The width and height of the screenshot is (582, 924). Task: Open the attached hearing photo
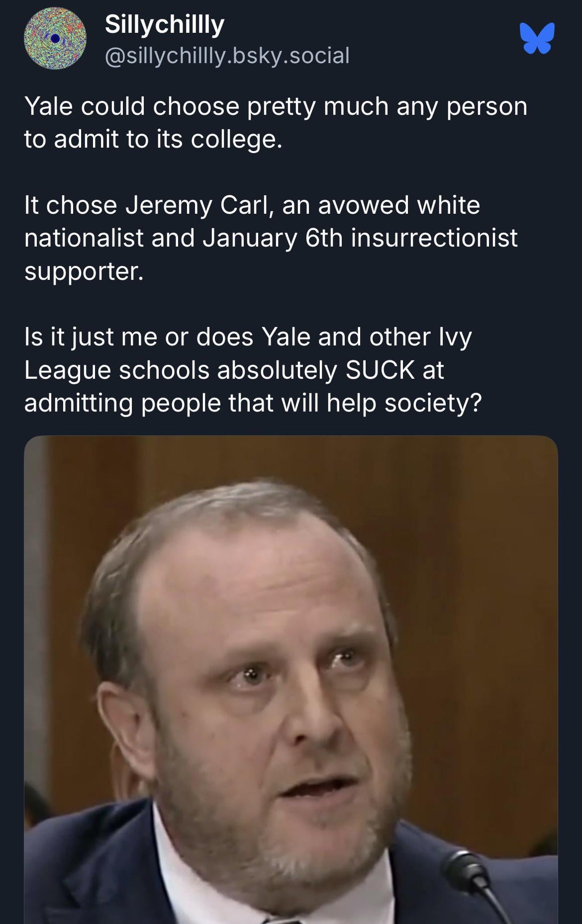(x=291, y=679)
